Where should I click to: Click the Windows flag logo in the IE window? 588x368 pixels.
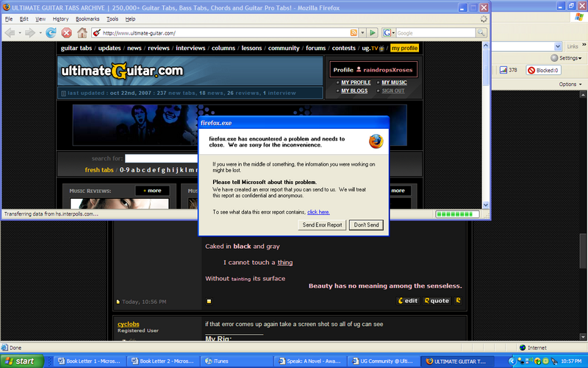[579, 17]
